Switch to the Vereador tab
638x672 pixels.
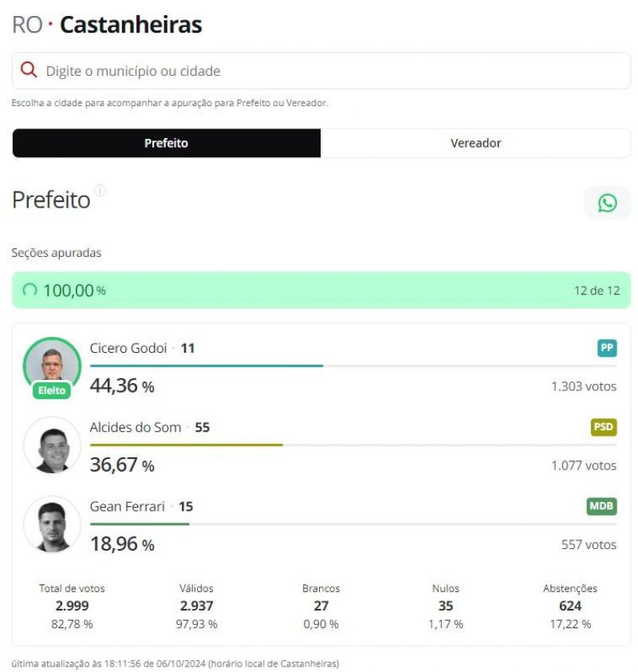tap(475, 143)
